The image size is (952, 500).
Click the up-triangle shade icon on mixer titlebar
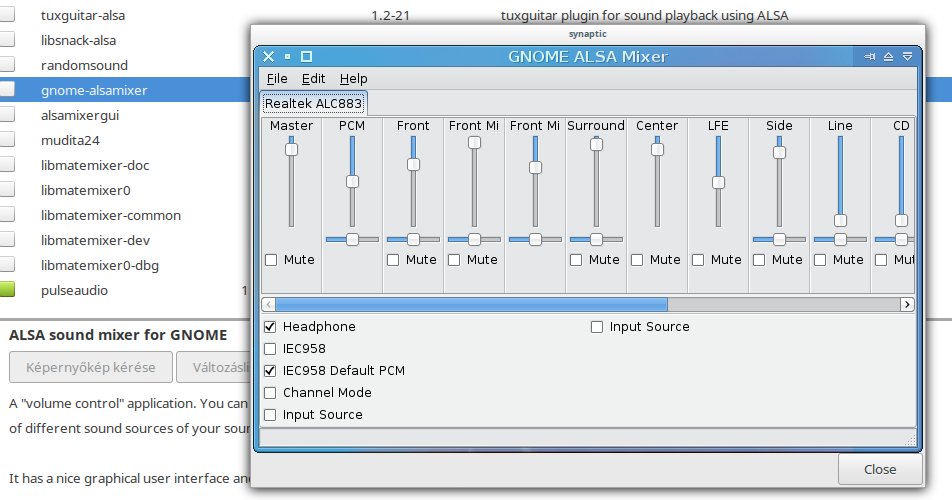(x=888, y=56)
